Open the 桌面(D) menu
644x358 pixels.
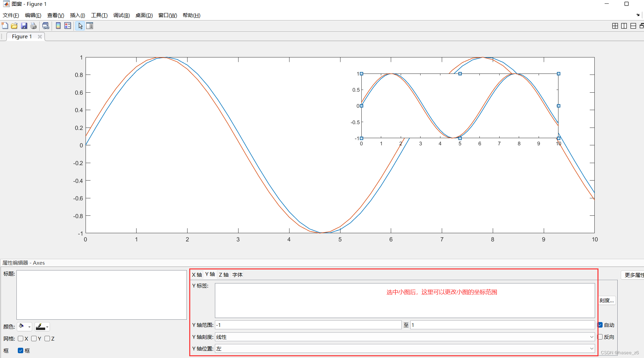pos(144,15)
